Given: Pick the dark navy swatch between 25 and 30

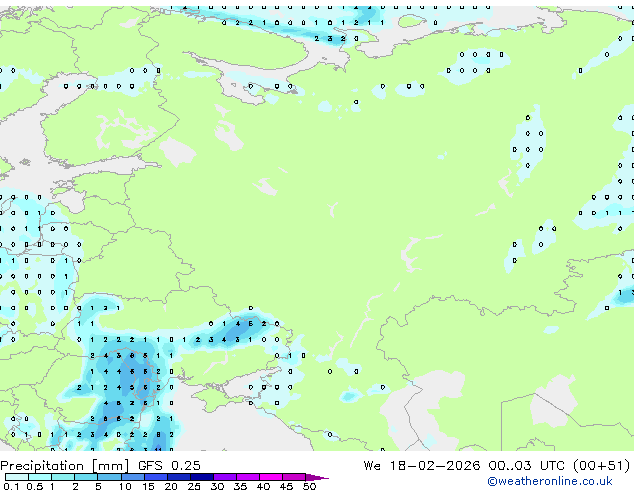Looking at the screenshot, I should click(202, 477).
